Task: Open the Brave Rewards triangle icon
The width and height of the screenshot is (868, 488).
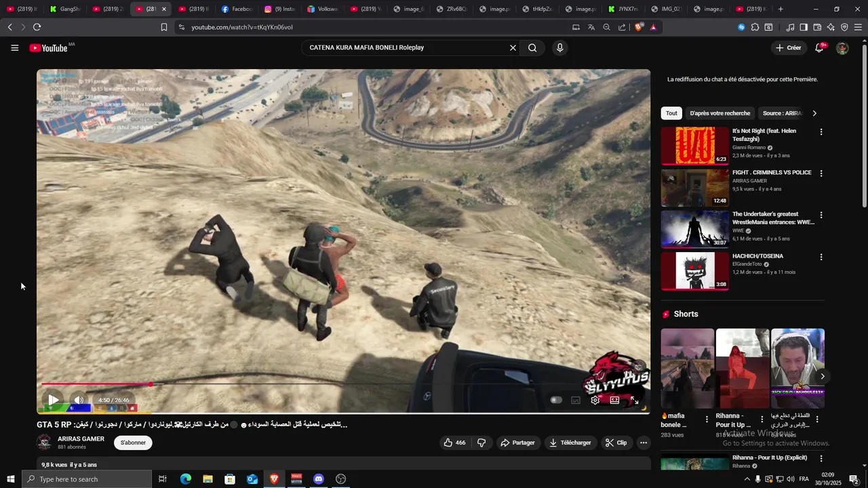Action: pos(653,27)
